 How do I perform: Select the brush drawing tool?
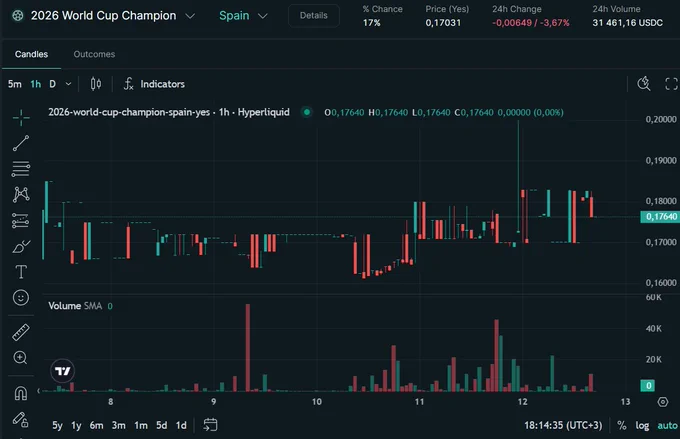[x=21, y=246]
